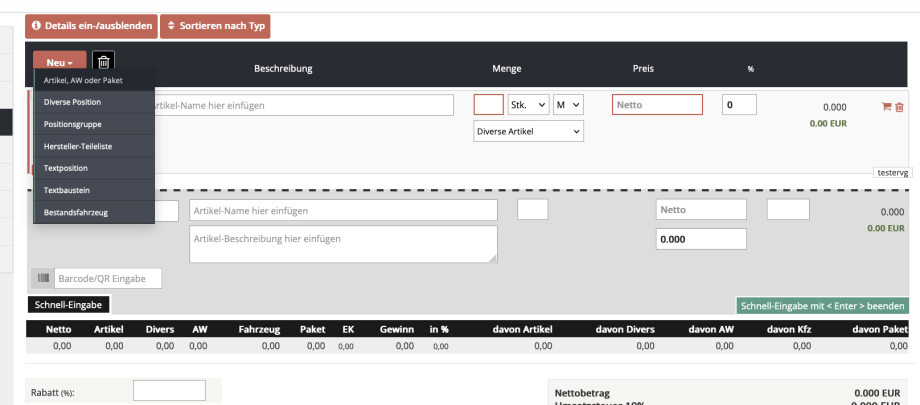Screen dimensions: 920x405
Task: Click the Rabatt (%) input field
Action: pos(169,392)
